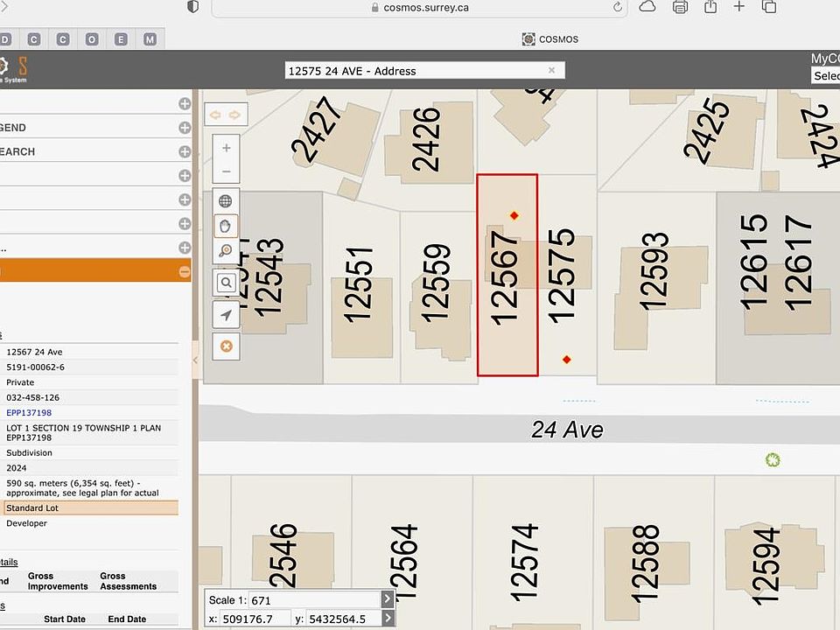
Task: Select the pan hand tool
Action: 226,226
